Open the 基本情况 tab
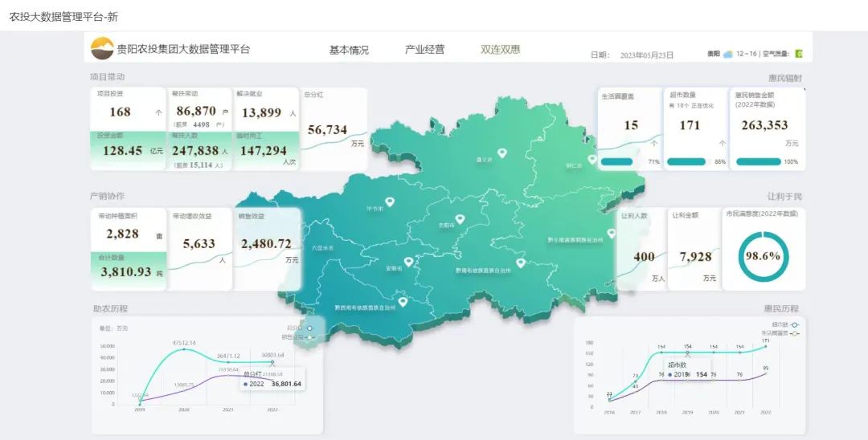This screenshot has width=868, height=440. pos(349,50)
